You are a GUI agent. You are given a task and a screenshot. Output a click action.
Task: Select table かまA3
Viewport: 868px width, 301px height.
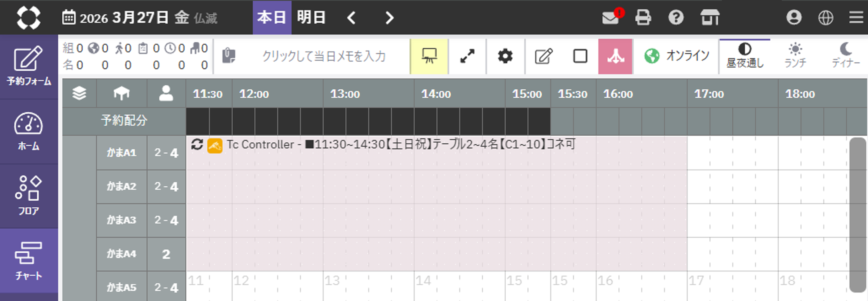(122, 220)
